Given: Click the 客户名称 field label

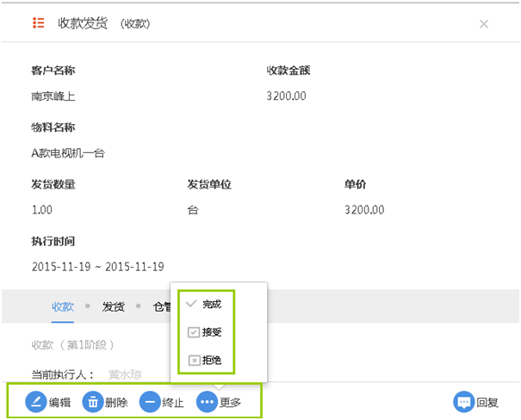Looking at the screenshot, I should click(x=53, y=71).
